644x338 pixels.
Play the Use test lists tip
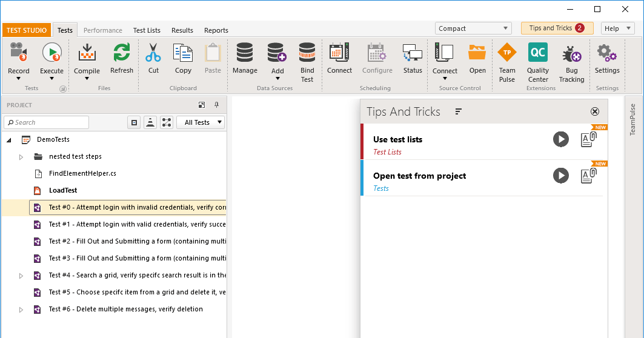(561, 139)
